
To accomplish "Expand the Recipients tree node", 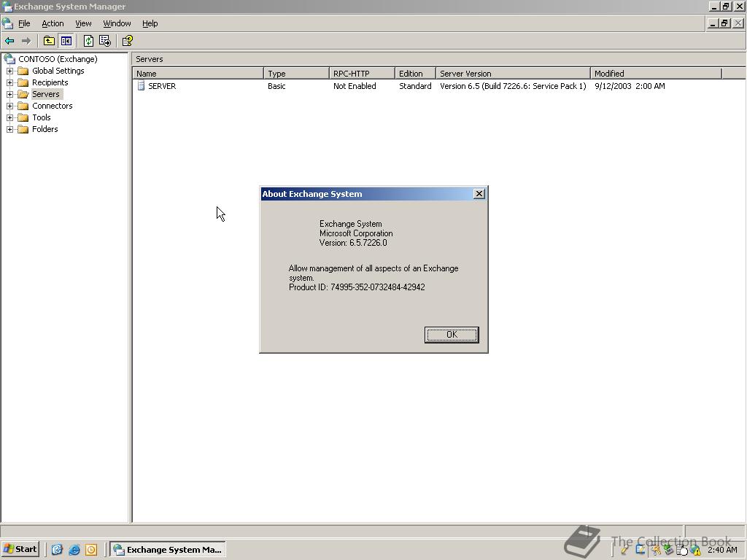I will click(9, 82).
